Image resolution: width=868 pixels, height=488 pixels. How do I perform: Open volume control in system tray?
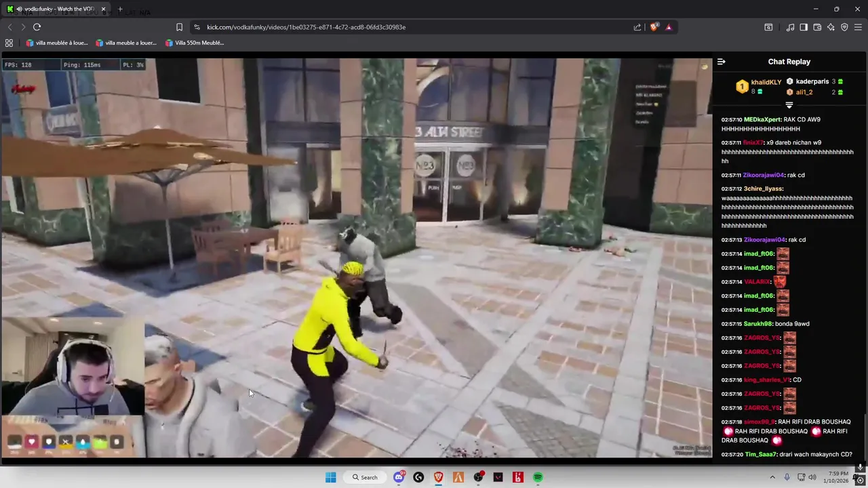pos(812,477)
